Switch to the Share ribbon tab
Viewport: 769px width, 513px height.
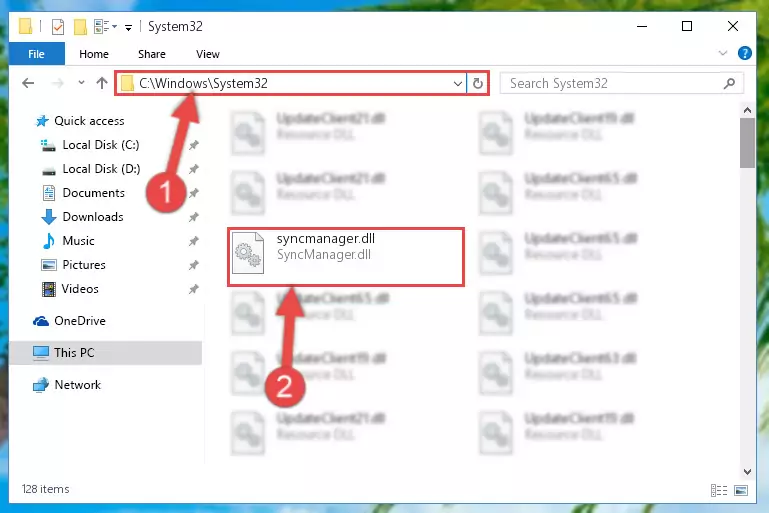[152, 54]
